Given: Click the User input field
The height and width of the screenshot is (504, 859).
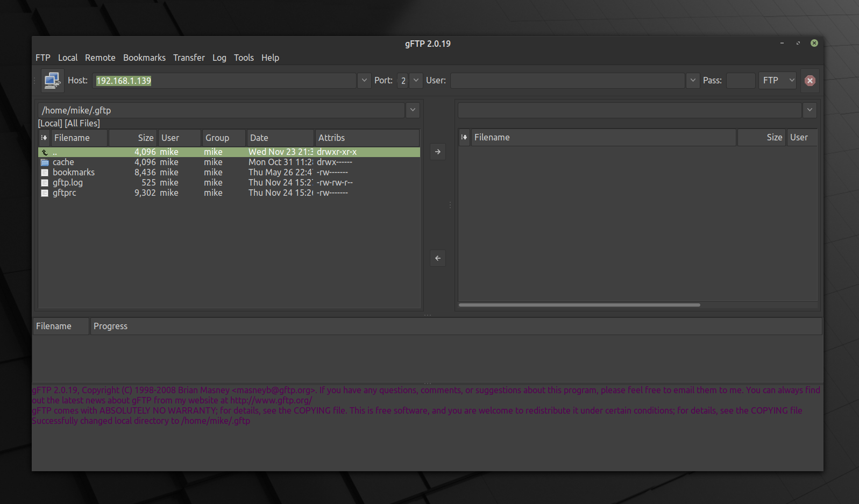Looking at the screenshot, I should tap(567, 81).
